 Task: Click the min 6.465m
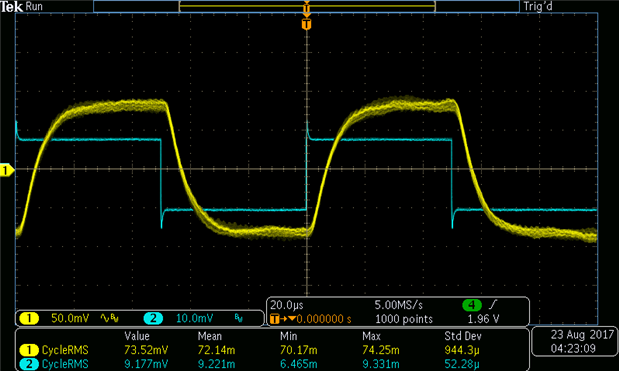(298, 364)
